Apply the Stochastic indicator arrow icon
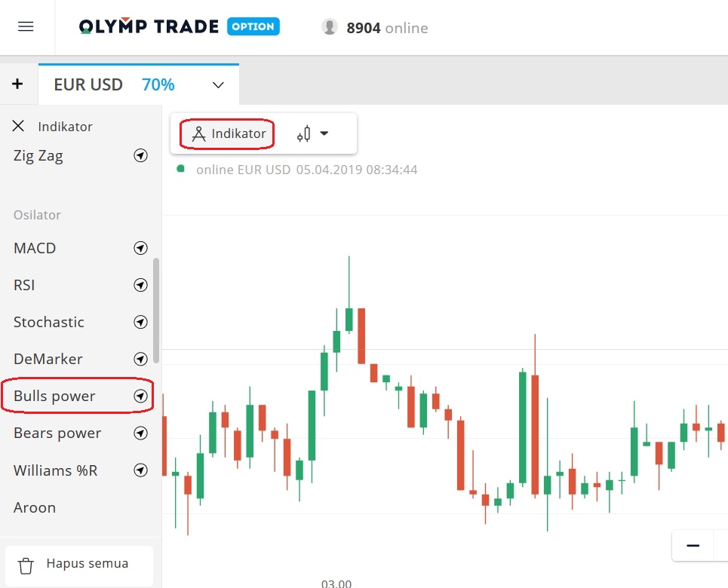 140,322
